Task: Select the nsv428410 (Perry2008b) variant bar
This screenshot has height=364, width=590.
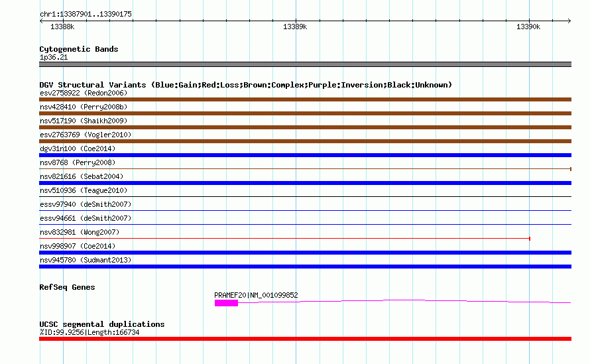Action: tap(305, 113)
